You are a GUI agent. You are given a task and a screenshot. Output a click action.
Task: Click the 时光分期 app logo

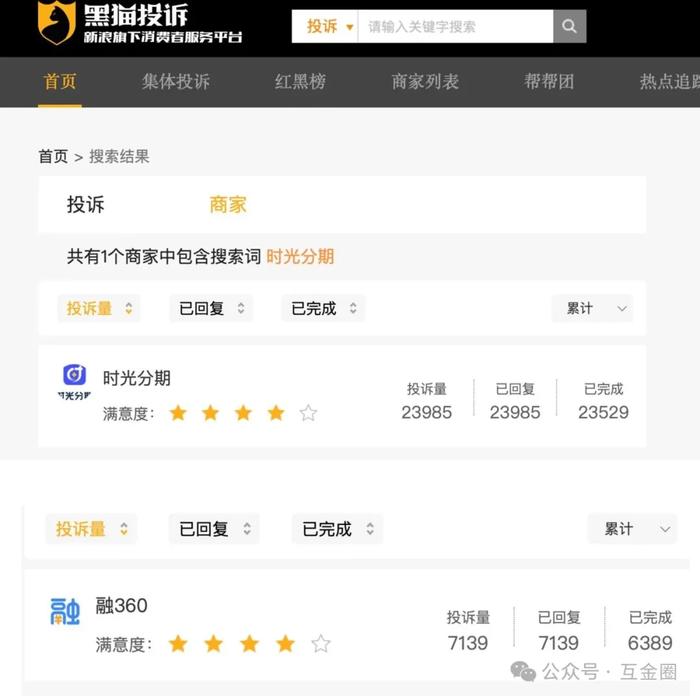[74, 382]
